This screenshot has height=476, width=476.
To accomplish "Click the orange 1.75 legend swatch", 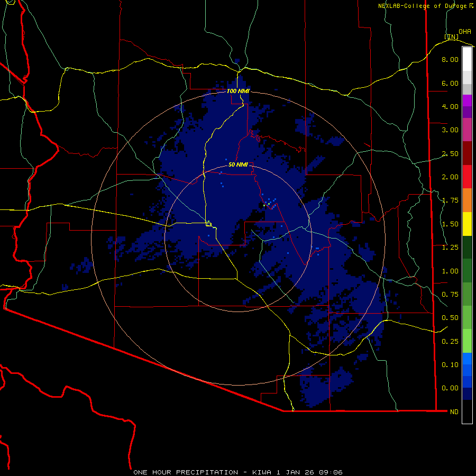I will tap(467, 200).
